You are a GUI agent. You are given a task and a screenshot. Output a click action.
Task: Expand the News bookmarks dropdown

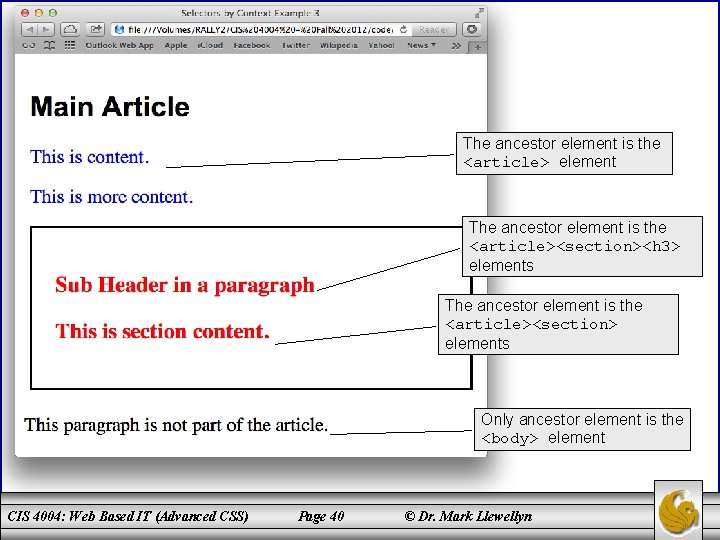421,45
